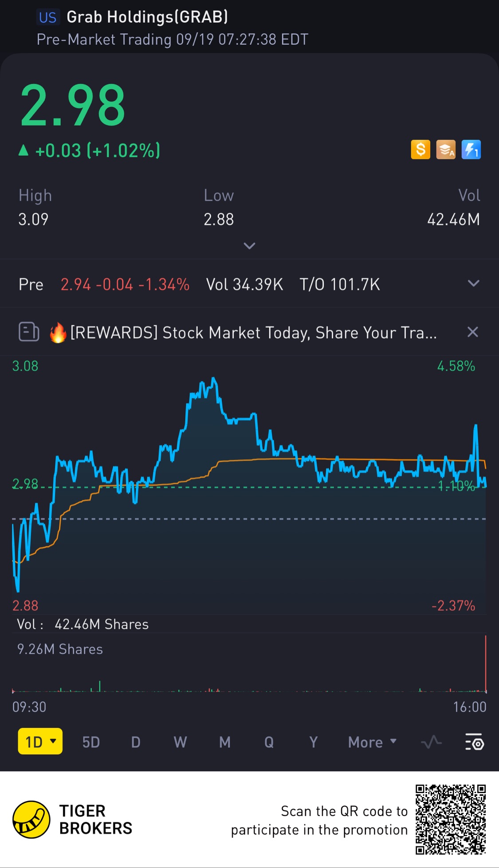Viewport: 499px width, 868px height.
Task: Expand quote details chevron below Low
Action: [x=249, y=246]
